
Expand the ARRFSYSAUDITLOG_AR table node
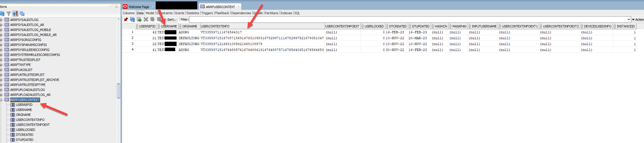click(x=1, y=25)
